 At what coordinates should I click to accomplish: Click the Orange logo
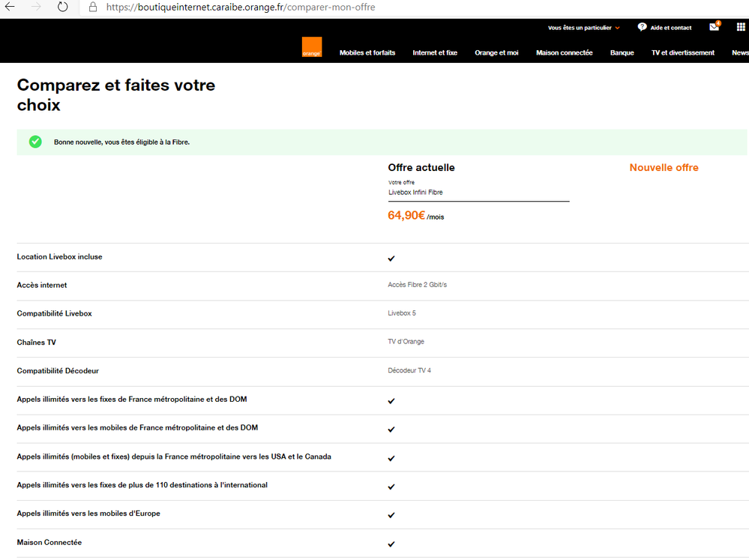[311, 48]
